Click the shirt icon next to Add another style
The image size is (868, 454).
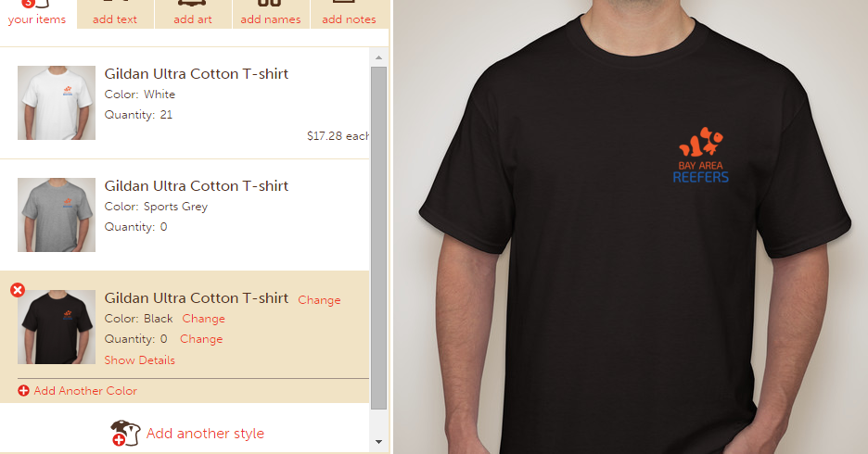pyautogui.click(x=125, y=433)
